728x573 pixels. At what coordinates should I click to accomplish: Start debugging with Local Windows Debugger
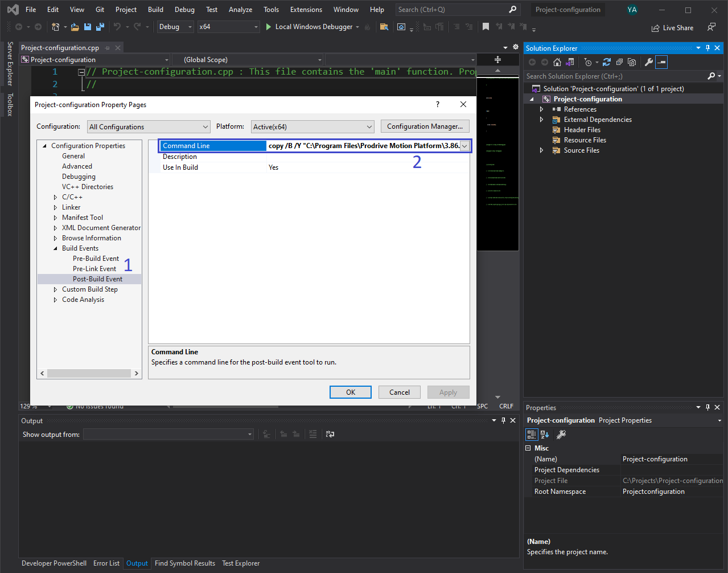[x=312, y=26]
